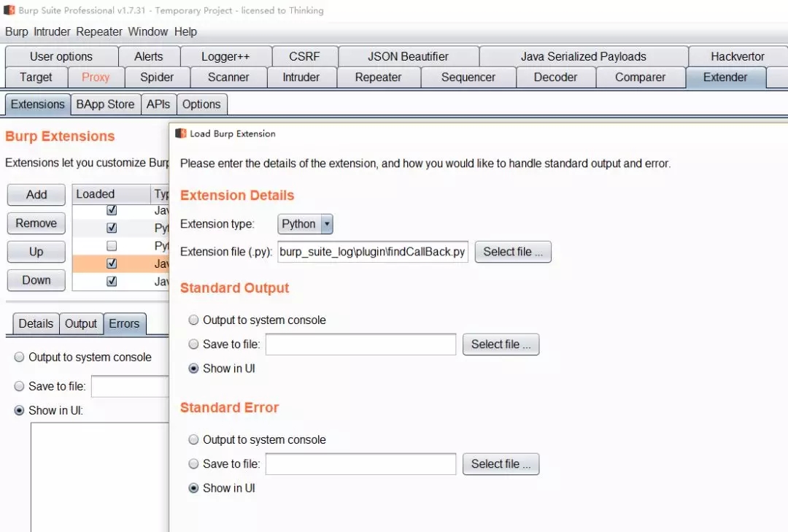
Task: Select the Extender tab
Action: coord(725,77)
